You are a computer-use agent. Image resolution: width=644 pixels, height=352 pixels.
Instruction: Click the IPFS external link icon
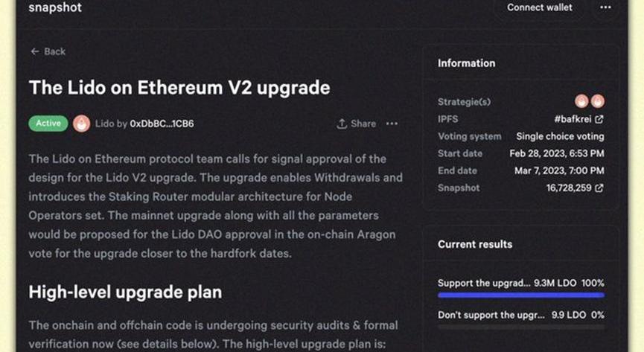599,119
